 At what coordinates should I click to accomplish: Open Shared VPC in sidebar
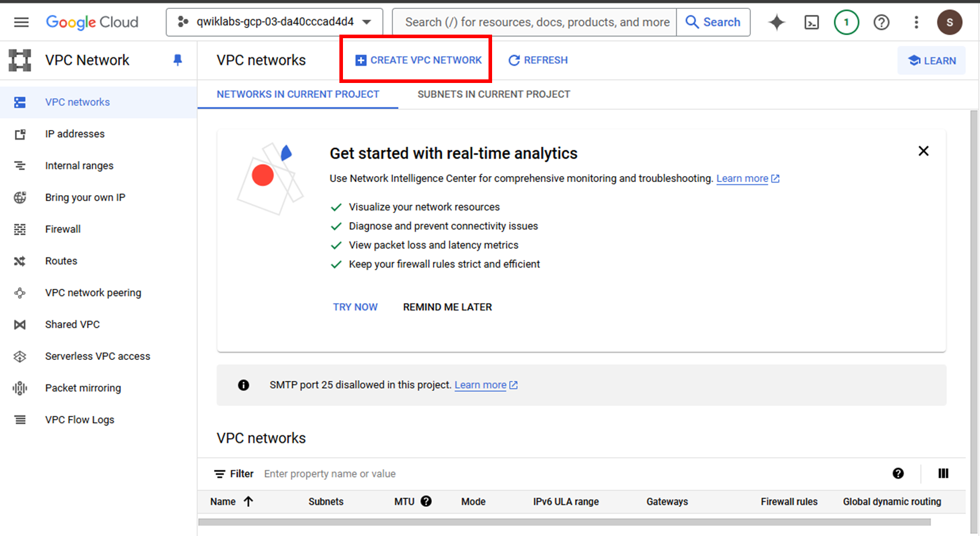click(98, 324)
